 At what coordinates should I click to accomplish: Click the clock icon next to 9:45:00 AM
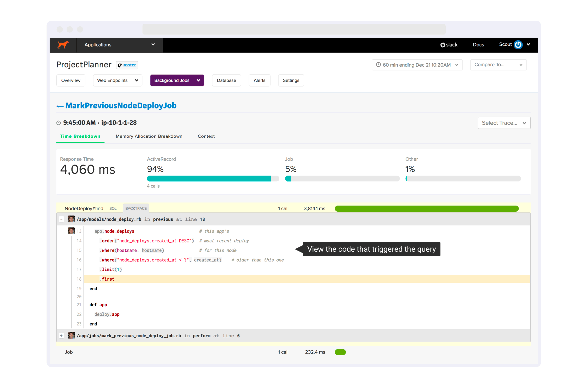pos(58,123)
